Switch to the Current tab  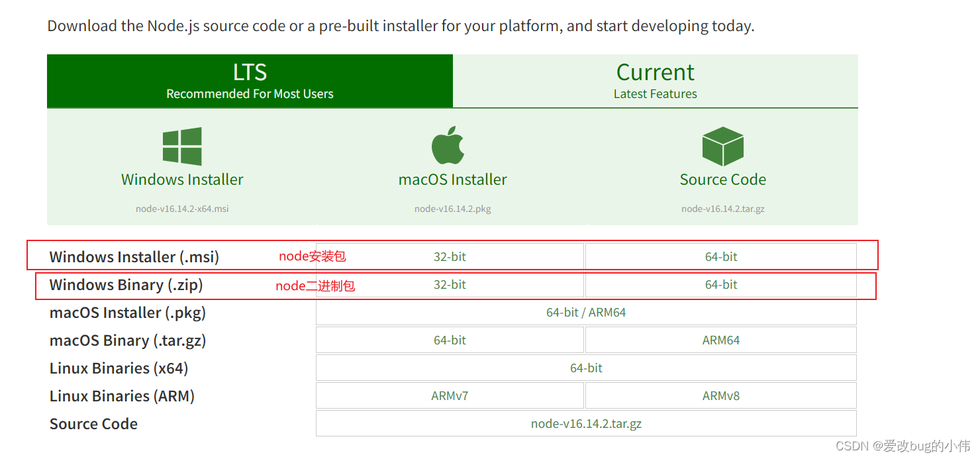point(656,81)
